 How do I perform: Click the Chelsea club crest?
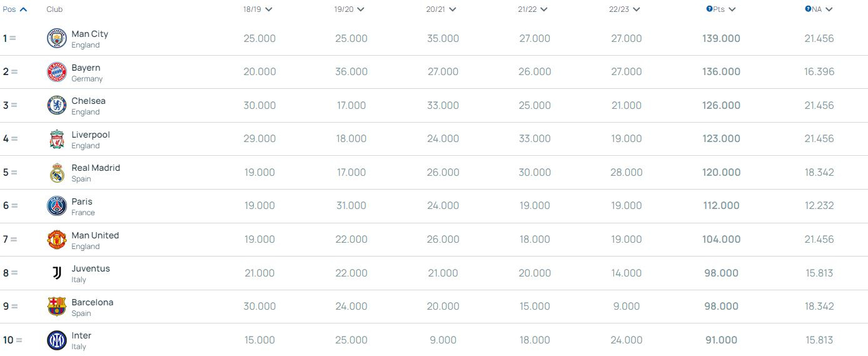(57, 105)
